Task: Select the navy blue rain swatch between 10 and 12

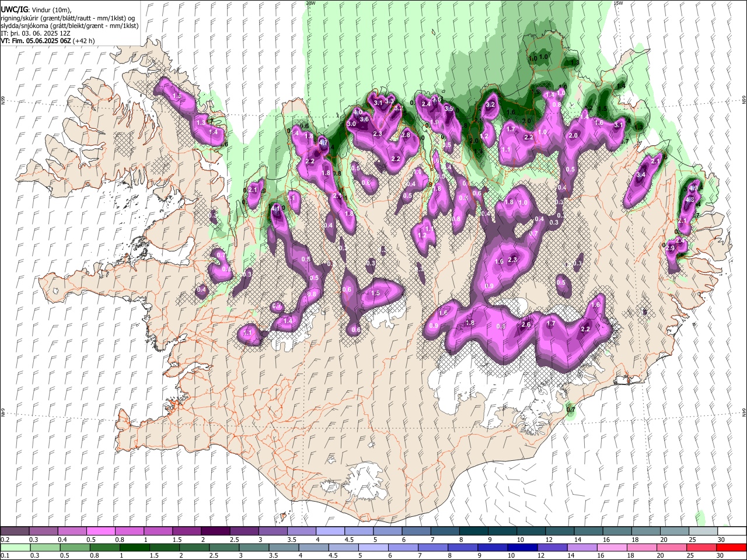Action: pos(522,548)
